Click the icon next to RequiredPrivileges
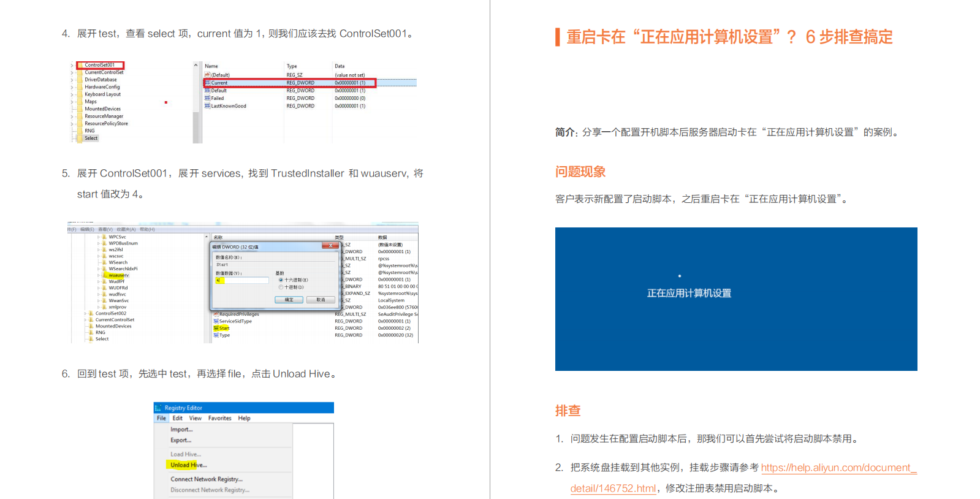The image size is (980, 499). coord(216,314)
